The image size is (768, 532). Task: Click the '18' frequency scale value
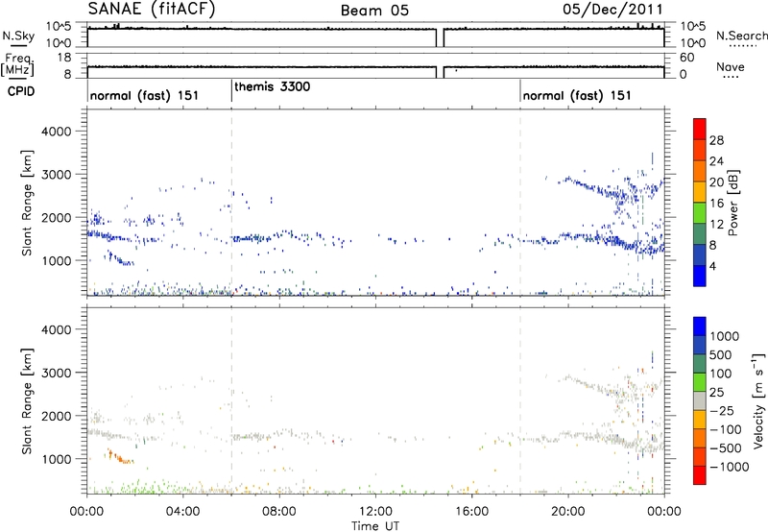(63, 58)
